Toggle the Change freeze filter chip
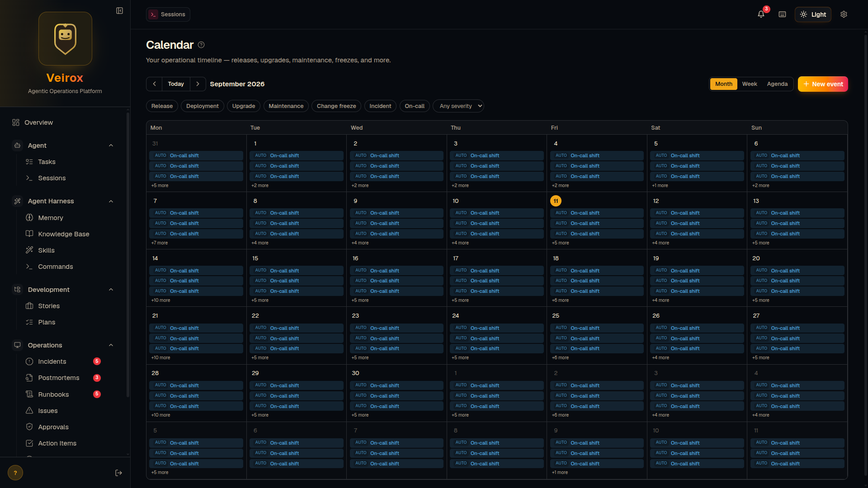 coord(336,106)
